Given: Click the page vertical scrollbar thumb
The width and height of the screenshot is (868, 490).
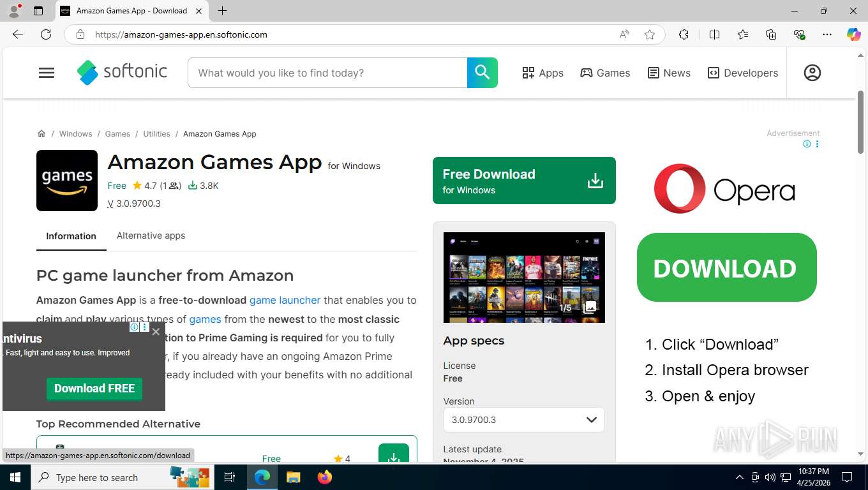Looking at the screenshot, I should [860, 121].
